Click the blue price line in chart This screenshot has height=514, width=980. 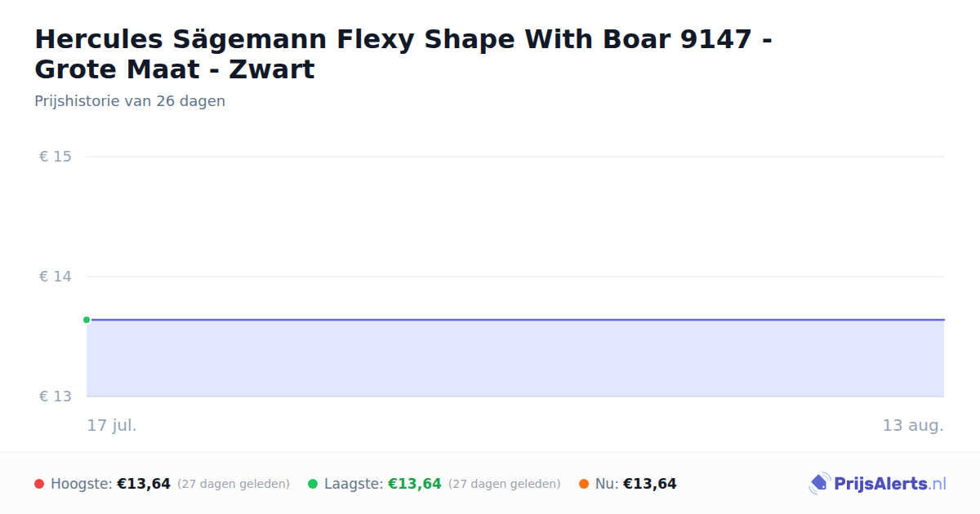click(515, 320)
